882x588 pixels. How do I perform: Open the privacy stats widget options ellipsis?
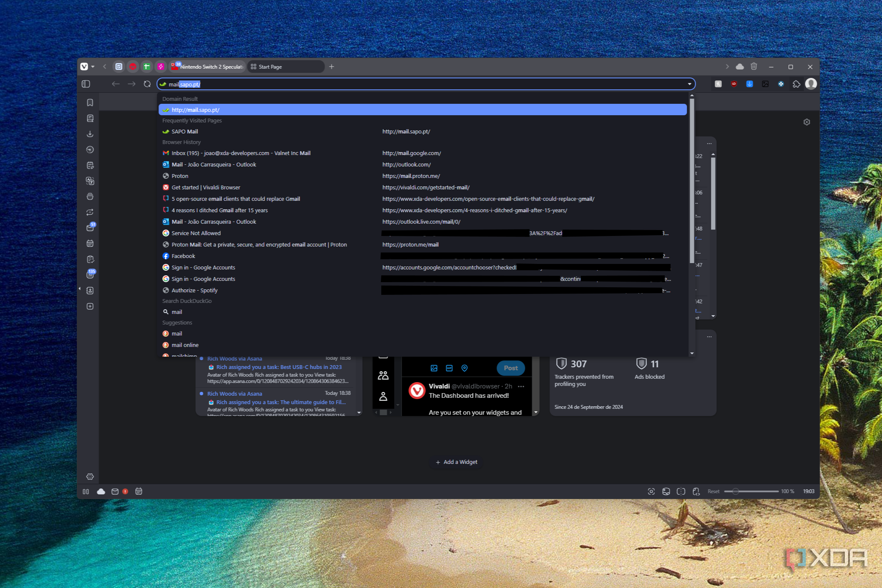[709, 337]
